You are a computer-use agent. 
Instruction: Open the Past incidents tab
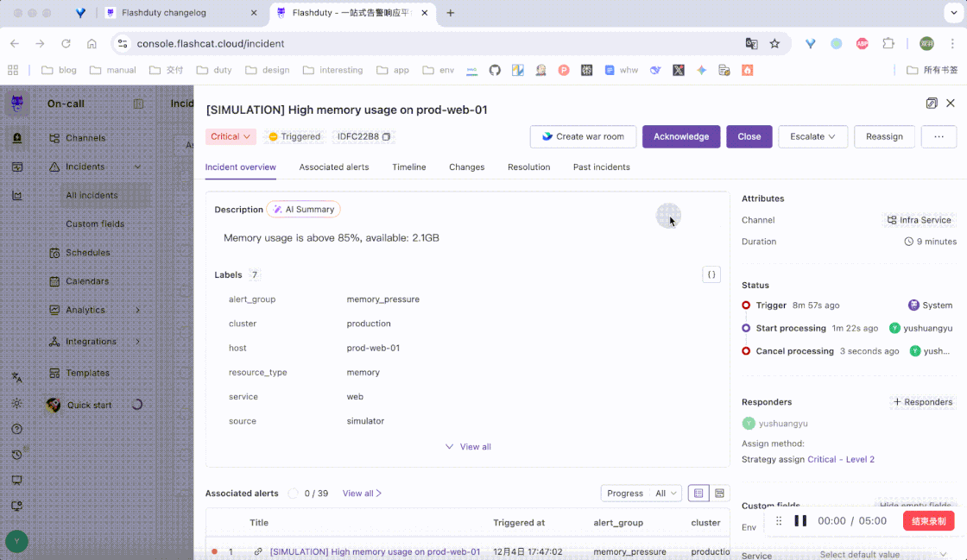coord(601,167)
